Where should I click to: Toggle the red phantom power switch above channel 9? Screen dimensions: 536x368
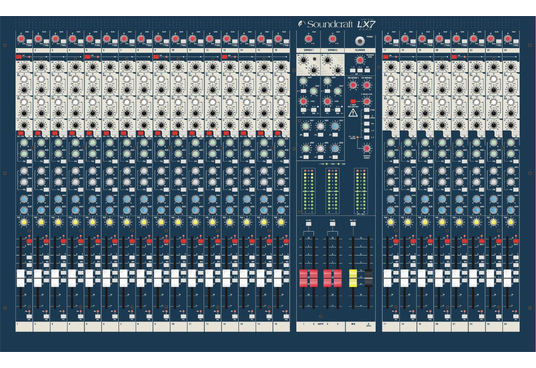156,57
